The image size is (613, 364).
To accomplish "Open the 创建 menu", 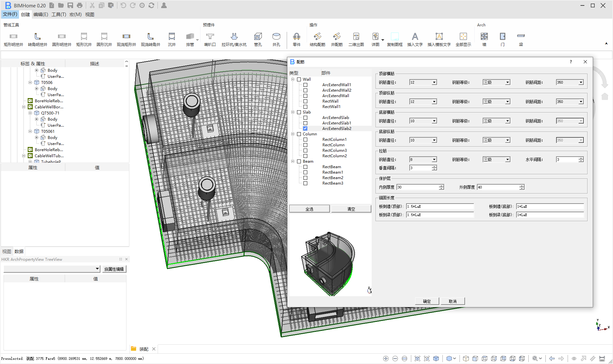I will pyautogui.click(x=25, y=14).
